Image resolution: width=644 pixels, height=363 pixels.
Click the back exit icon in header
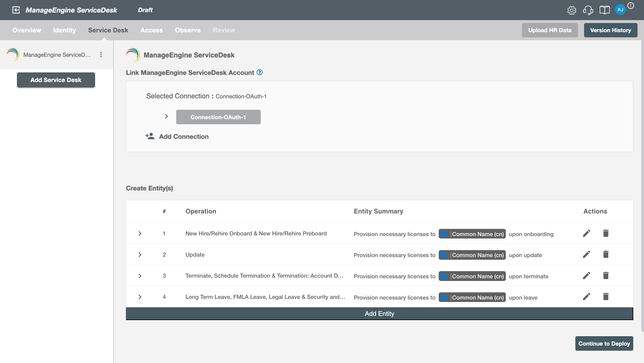point(16,10)
